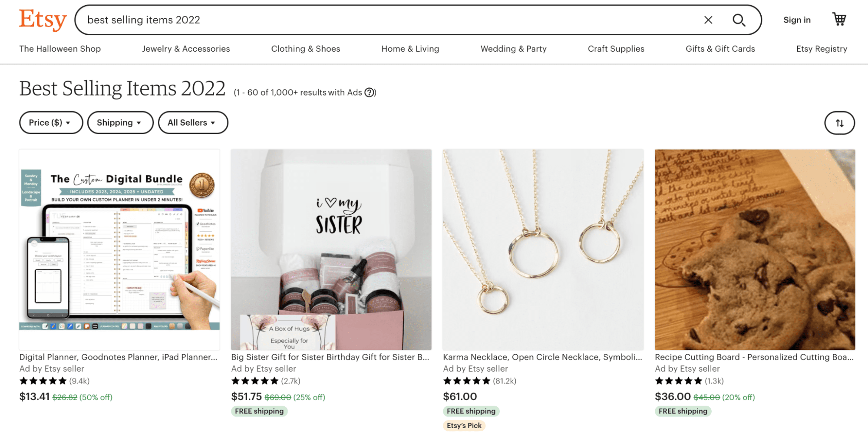868x442 pixels.
Task: Click the Etsy logo
Action: [42, 20]
